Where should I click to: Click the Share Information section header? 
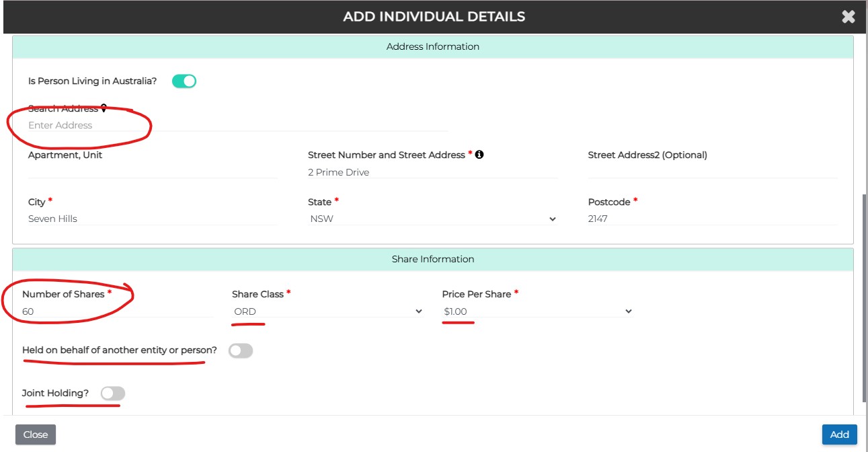(432, 259)
